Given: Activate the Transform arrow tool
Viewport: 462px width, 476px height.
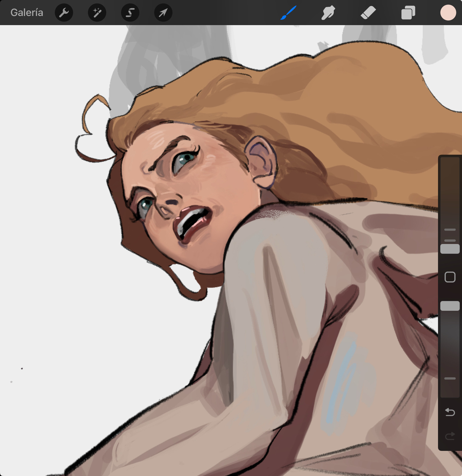Looking at the screenshot, I should pyautogui.click(x=163, y=13).
